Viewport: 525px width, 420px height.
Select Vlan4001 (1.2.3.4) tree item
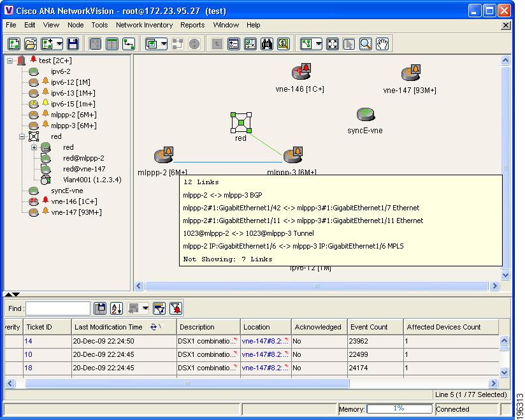92,180
